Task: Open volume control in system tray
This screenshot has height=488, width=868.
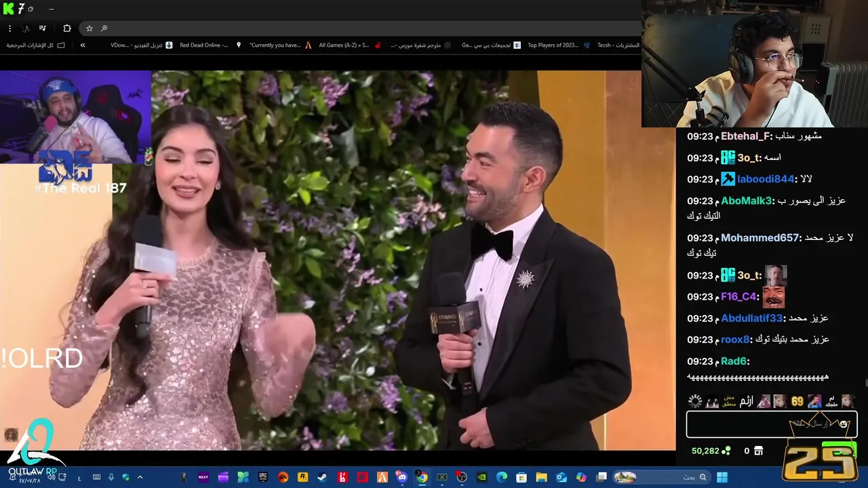Action: (x=51, y=476)
